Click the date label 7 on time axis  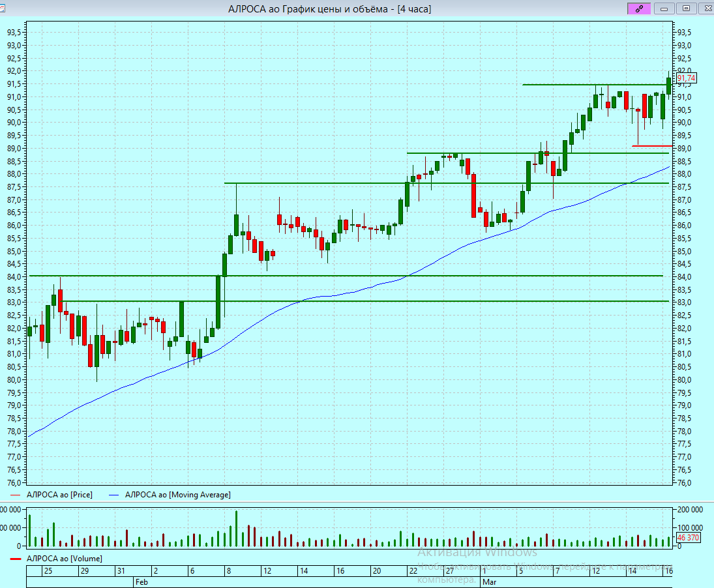558,570
